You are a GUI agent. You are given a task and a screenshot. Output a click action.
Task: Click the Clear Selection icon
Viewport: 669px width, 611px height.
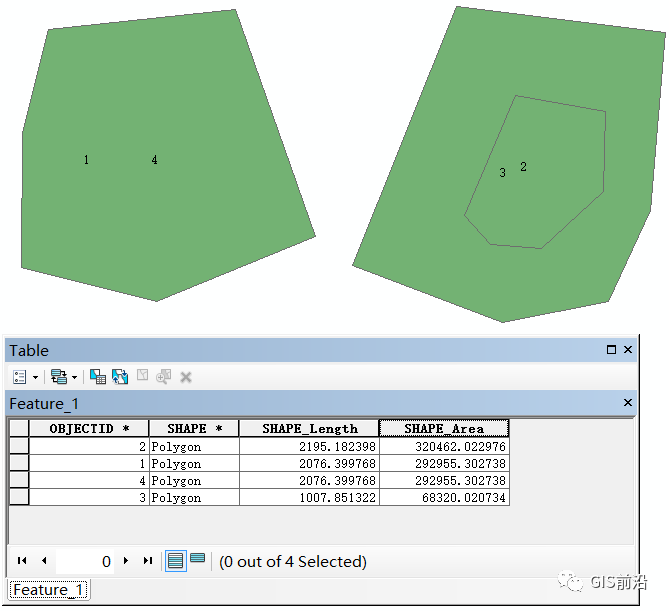point(143,375)
